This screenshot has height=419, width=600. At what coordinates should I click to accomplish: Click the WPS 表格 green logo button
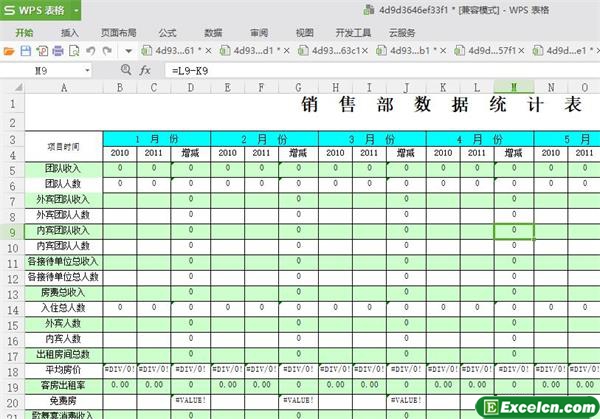click(36, 10)
